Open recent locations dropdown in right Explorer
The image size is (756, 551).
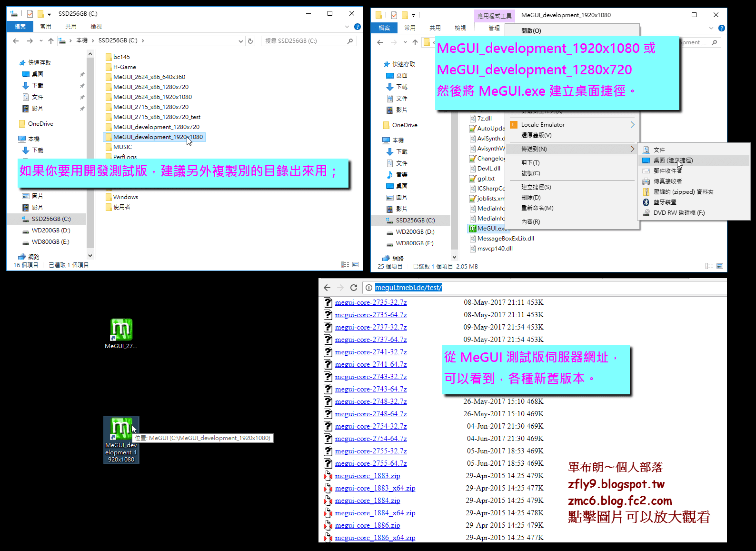(x=405, y=42)
